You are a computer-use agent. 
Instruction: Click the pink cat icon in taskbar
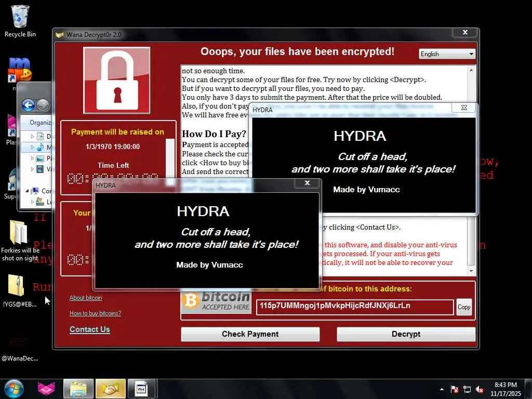coord(46,389)
